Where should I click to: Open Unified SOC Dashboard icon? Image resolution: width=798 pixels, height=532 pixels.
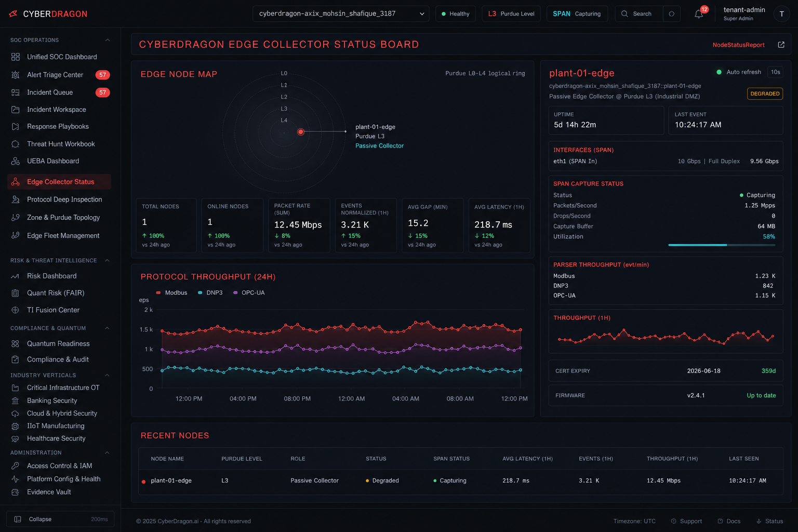point(16,57)
